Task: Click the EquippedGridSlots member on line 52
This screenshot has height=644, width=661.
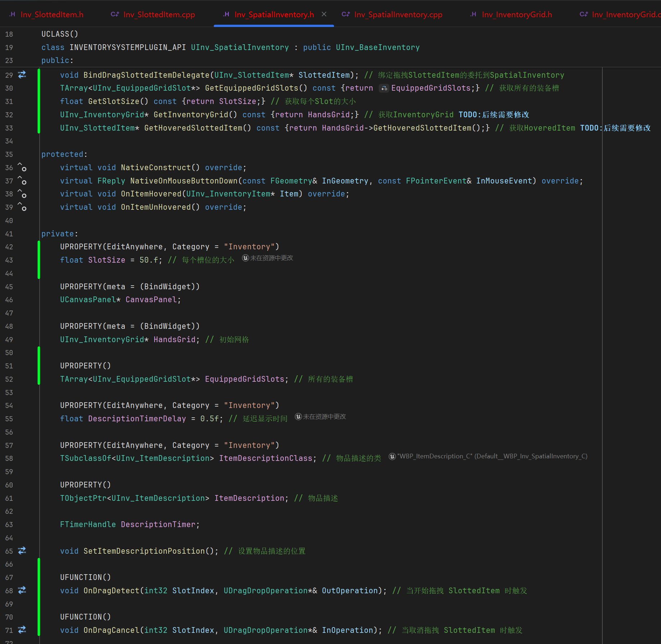Action: (x=245, y=379)
